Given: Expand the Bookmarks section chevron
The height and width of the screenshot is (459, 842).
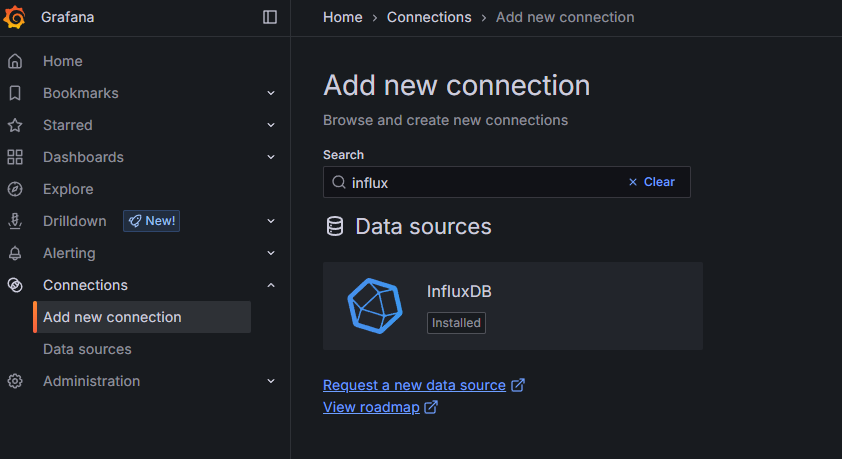Looking at the screenshot, I should tap(271, 93).
